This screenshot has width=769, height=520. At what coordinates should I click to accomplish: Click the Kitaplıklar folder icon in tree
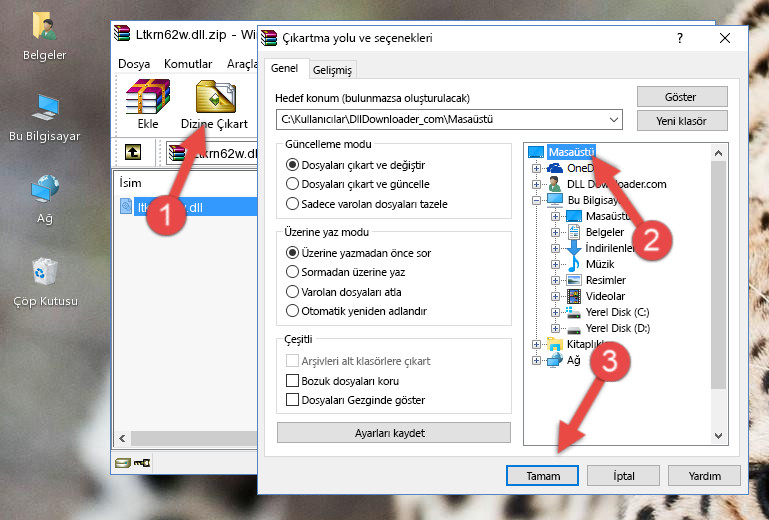[x=555, y=344]
